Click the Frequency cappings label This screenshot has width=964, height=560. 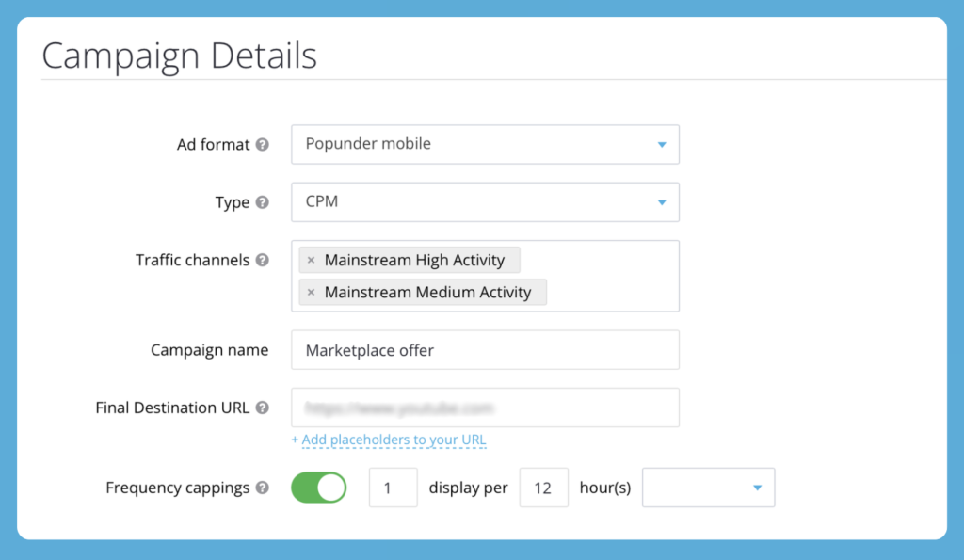pyautogui.click(x=177, y=488)
